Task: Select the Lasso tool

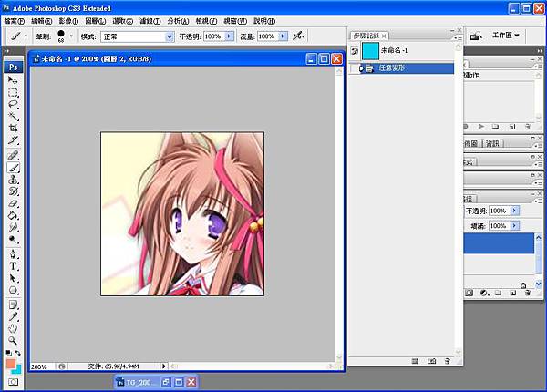Action: tap(13, 105)
